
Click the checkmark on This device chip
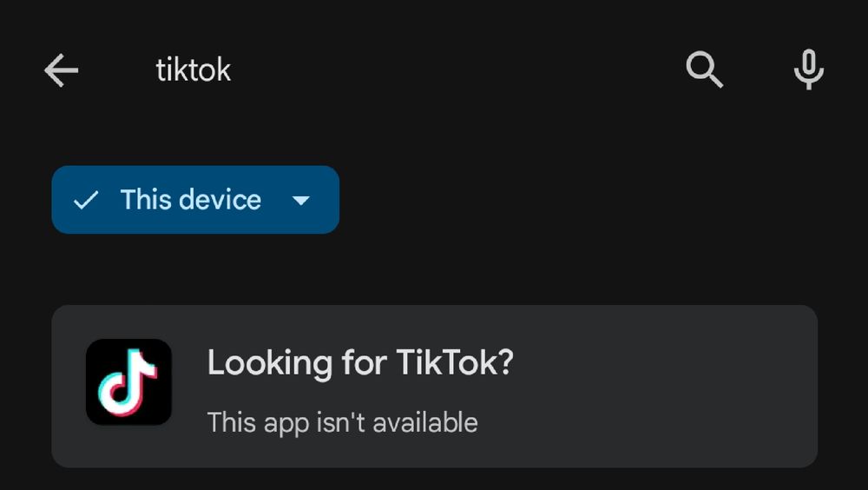pos(85,201)
